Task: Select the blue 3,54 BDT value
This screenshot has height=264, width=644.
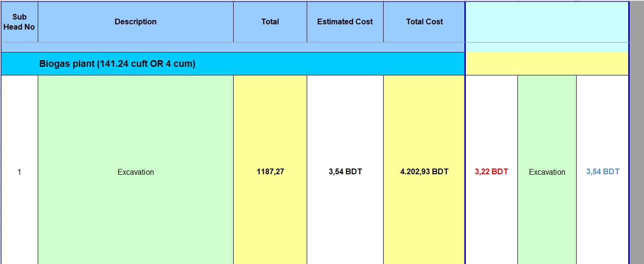Action: pos(602,172)
